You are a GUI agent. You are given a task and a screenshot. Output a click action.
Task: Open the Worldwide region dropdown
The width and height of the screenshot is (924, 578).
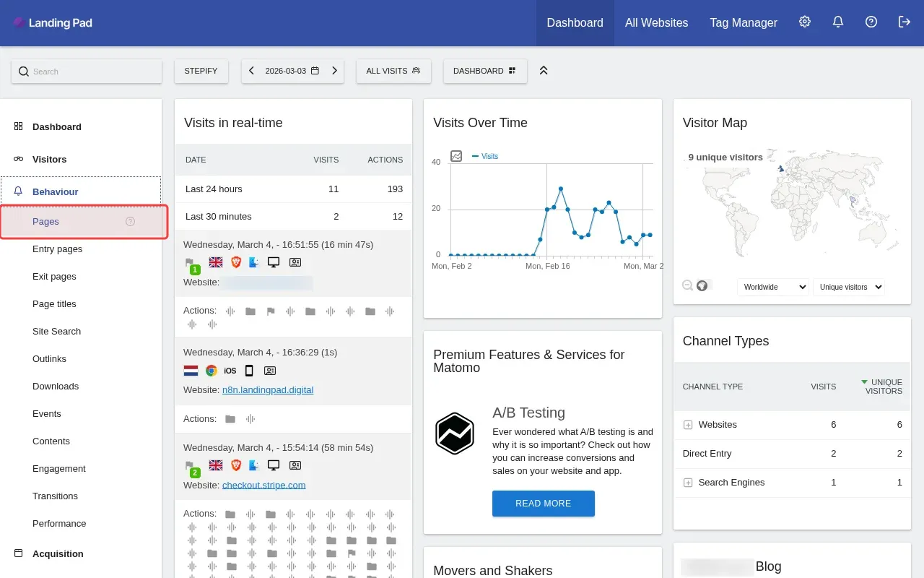coord(772,287)
